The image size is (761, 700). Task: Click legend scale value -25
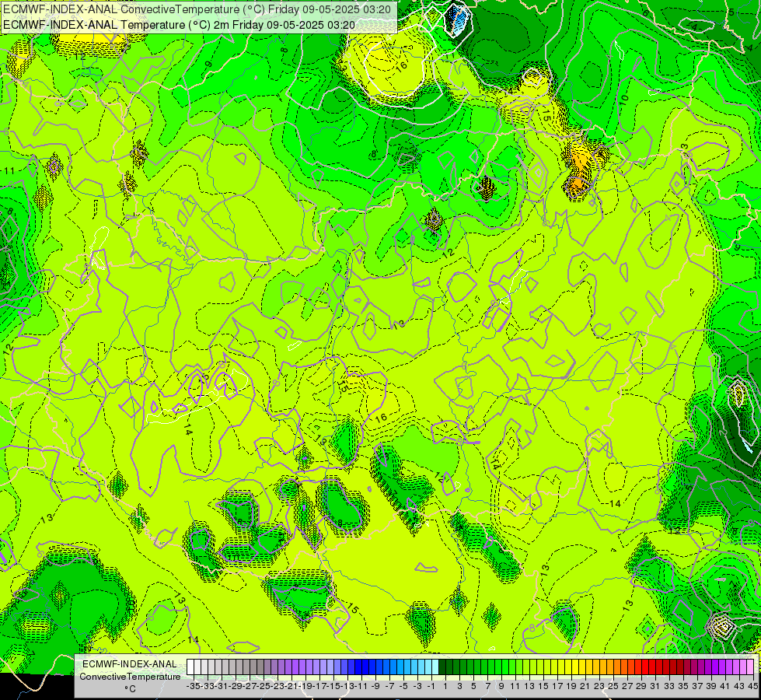click(264, 686)
